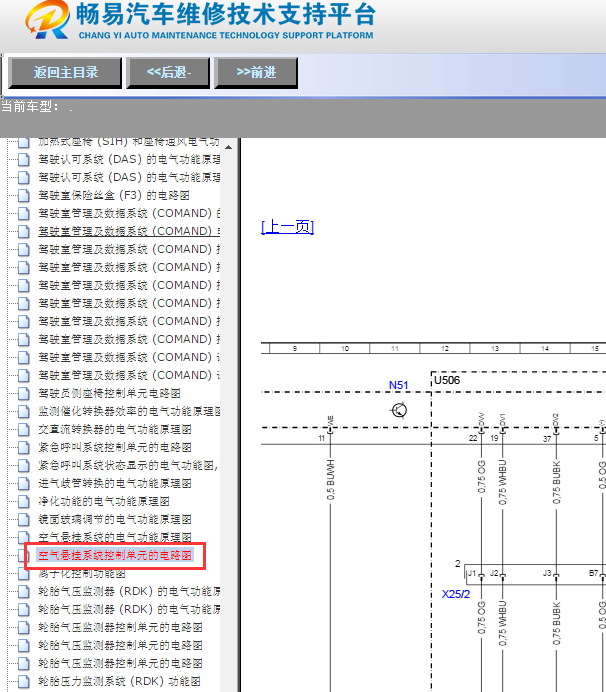Click document icon for 驾驶室保险丝盒 (F3) 的电路图

[x=23, y=196]
